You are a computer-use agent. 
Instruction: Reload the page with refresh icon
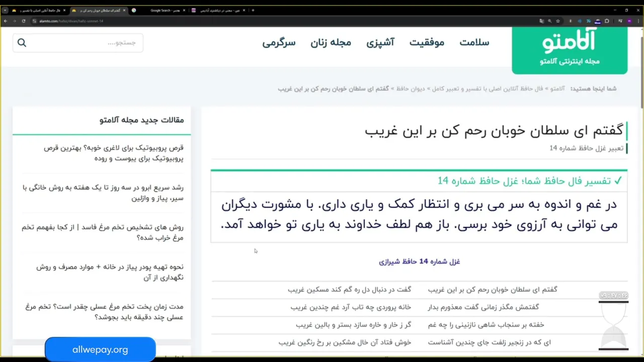click(24, 21)
